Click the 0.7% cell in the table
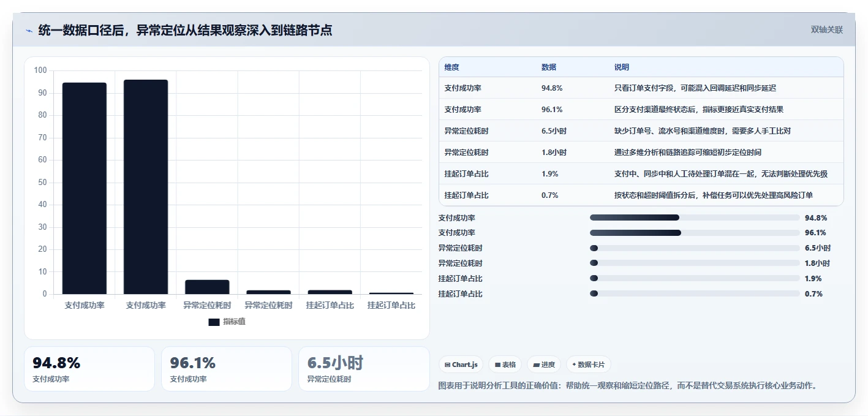This screenshot has width=868, height=416. click(550, 195)
